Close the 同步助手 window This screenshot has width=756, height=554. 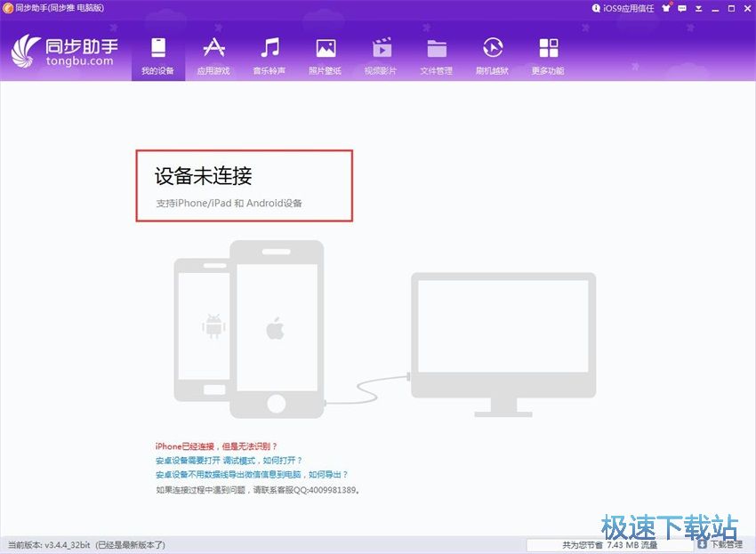tap(747, 8)
